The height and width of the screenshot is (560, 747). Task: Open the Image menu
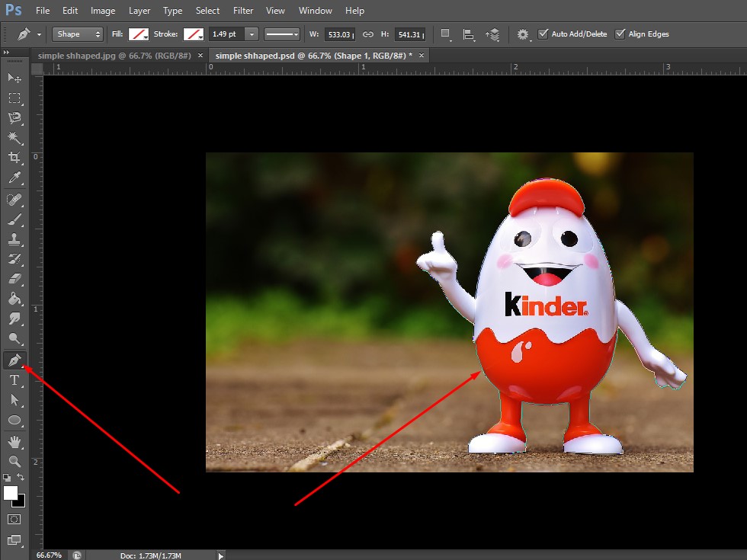[x=103, y=11]
